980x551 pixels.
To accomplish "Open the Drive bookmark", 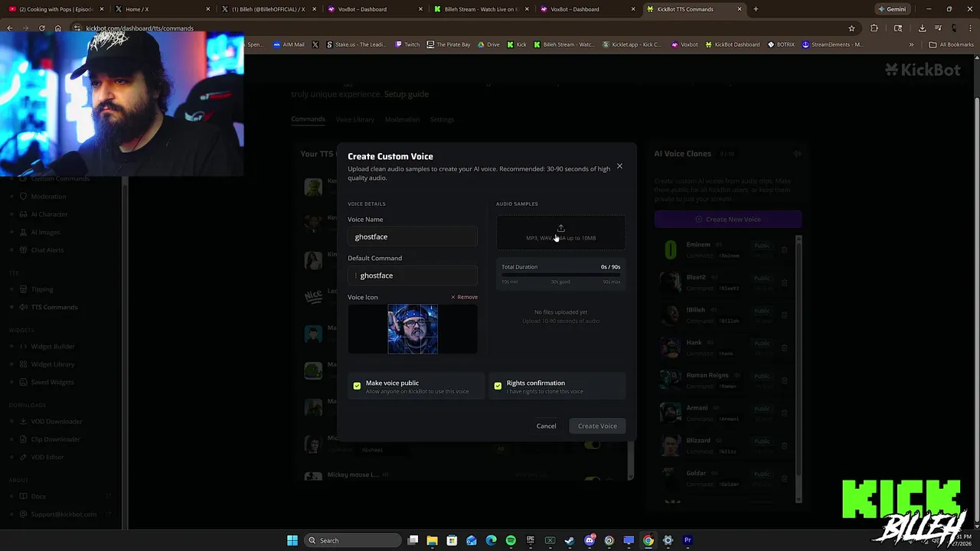I will (x=488, y=44).
